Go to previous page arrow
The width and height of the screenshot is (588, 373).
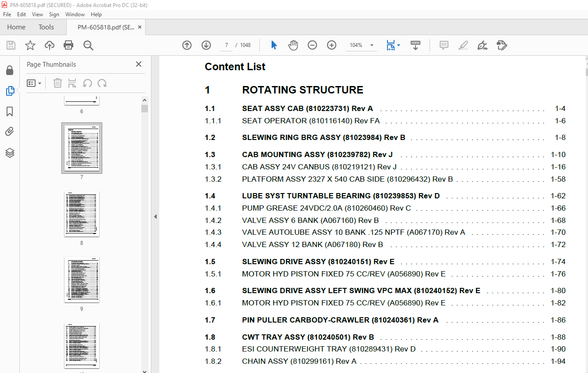point(187,45)
